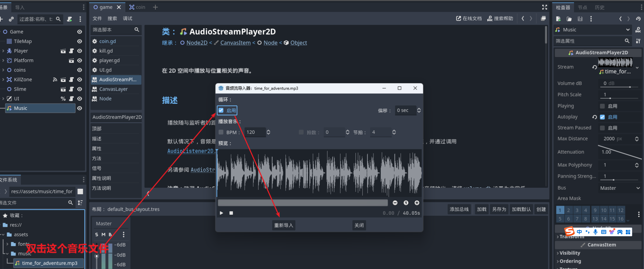Viewport: 644px width, 269px height.
Task: Open inspector object history icon
Action: 638,19
